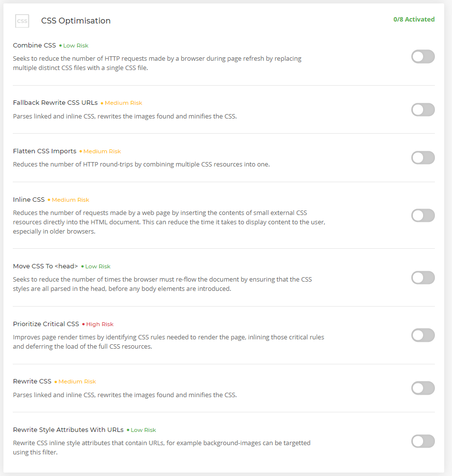Viewport: 452px width, 476px height.
Task: Toggle the Flatten CSS Imports switch
Action: point(423,158)
